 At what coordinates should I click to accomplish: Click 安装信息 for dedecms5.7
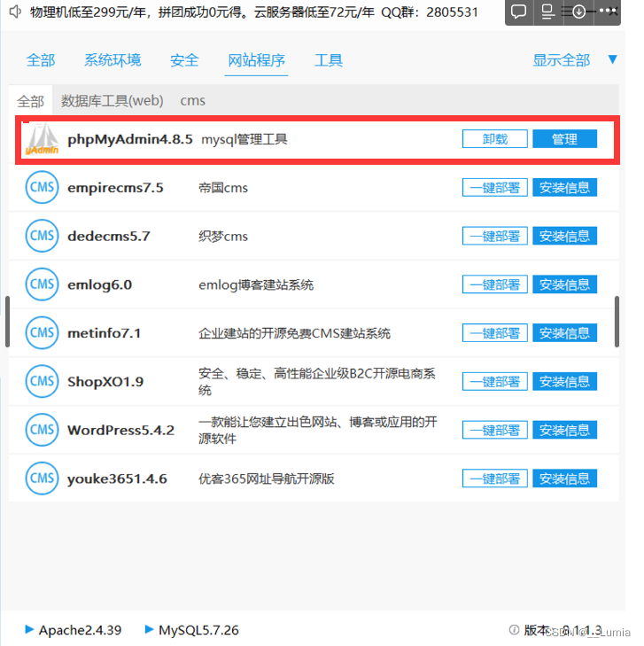click(564, 236)
